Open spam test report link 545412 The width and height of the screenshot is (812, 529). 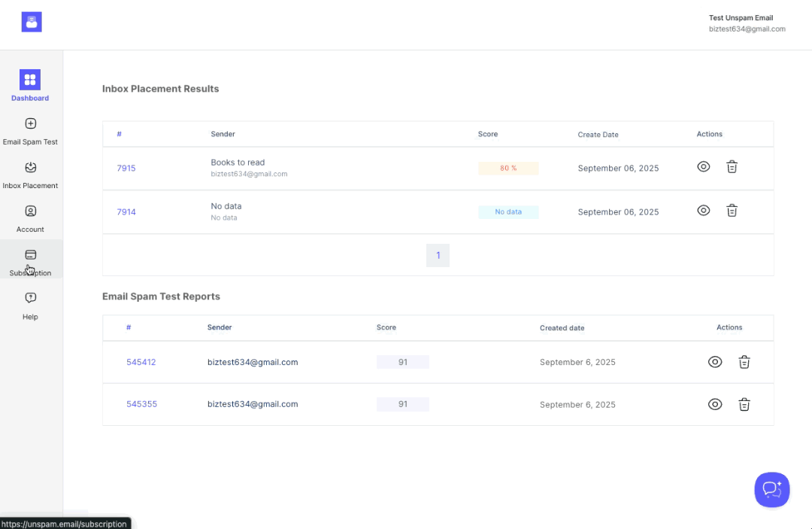(x=141, y=362)
